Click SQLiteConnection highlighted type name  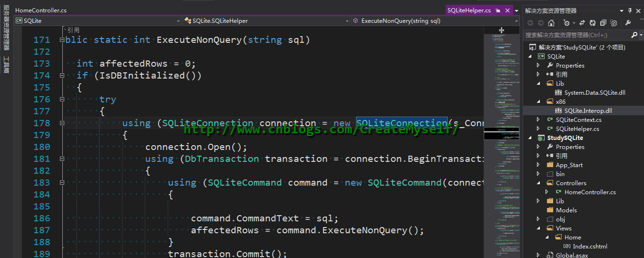tap(402, 123)
